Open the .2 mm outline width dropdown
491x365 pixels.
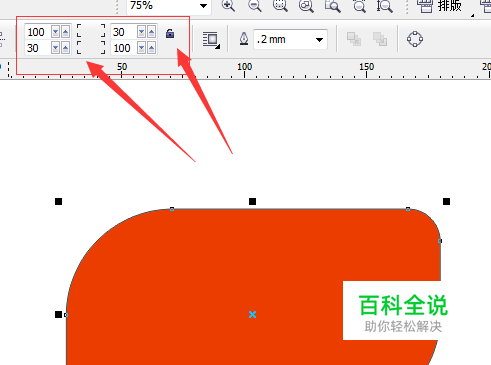click(x=319, y=40)
